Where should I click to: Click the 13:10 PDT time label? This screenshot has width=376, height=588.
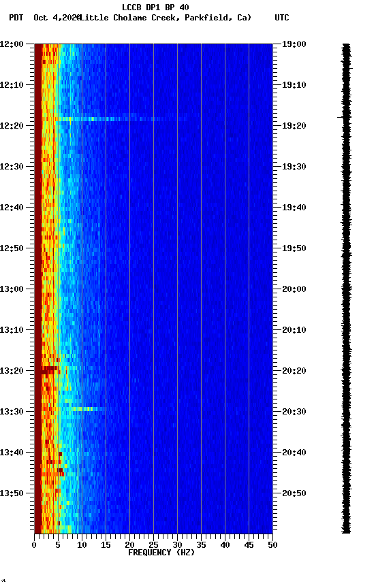(12, 330)
